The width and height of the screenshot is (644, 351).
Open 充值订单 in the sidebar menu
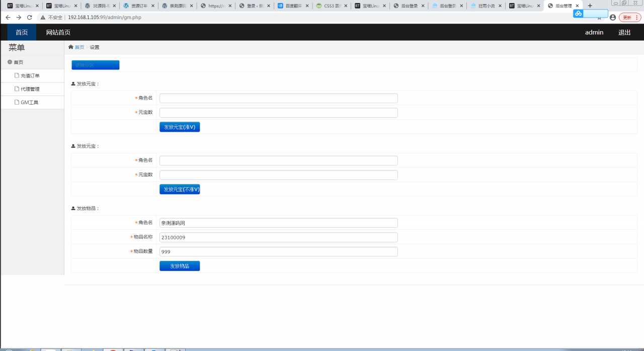[30, 76]
